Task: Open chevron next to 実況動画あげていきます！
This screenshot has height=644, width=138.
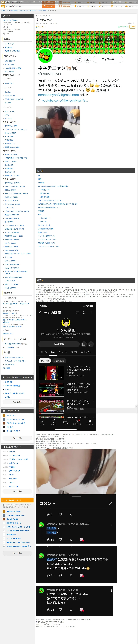Action: click(x=77, y=337)
